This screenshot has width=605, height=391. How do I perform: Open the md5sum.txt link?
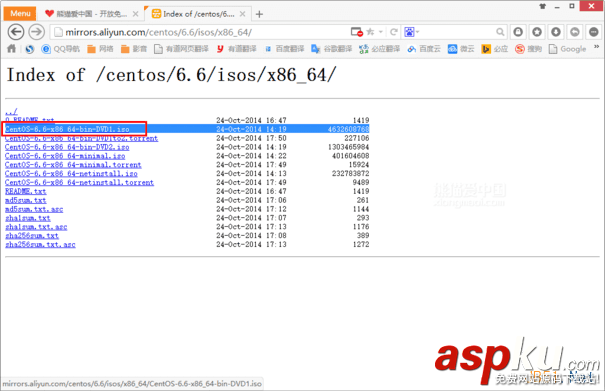tap(25, 200)
